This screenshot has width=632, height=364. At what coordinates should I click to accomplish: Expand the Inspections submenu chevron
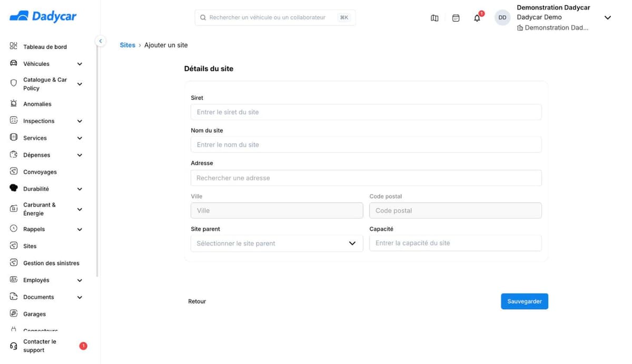80,121
